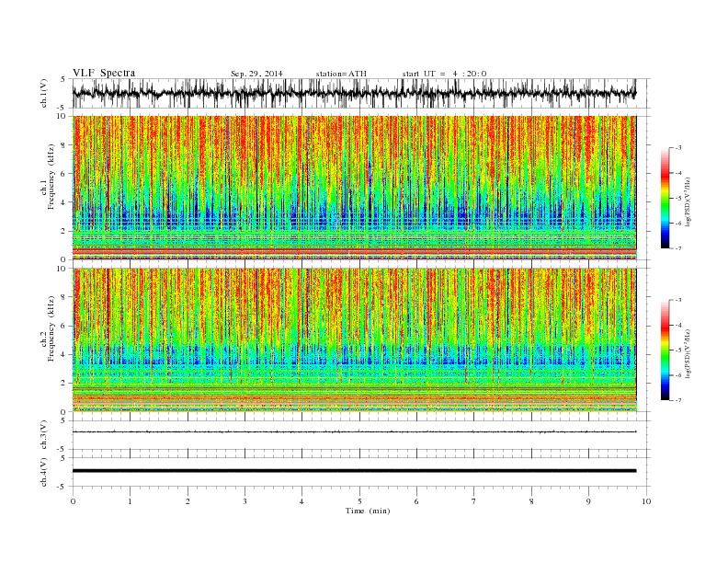Image resolution: width=728 pixels, height=563 pixels.
Task: Click the ch.1 frequency tick label 4
Action: (x=64, y=202)
